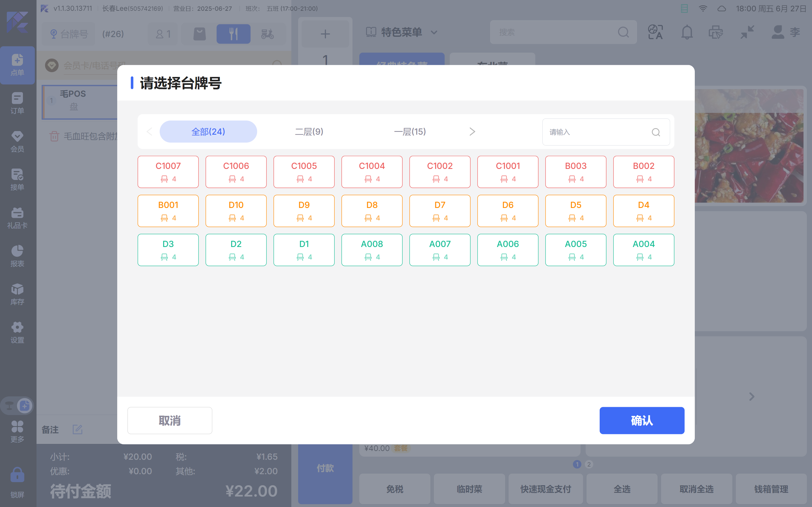Click the 取消 cancel button

tap(169, 420)
